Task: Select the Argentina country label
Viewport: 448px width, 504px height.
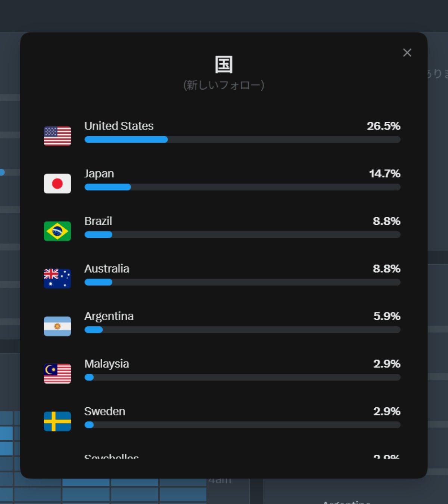Action: (109, 316)
